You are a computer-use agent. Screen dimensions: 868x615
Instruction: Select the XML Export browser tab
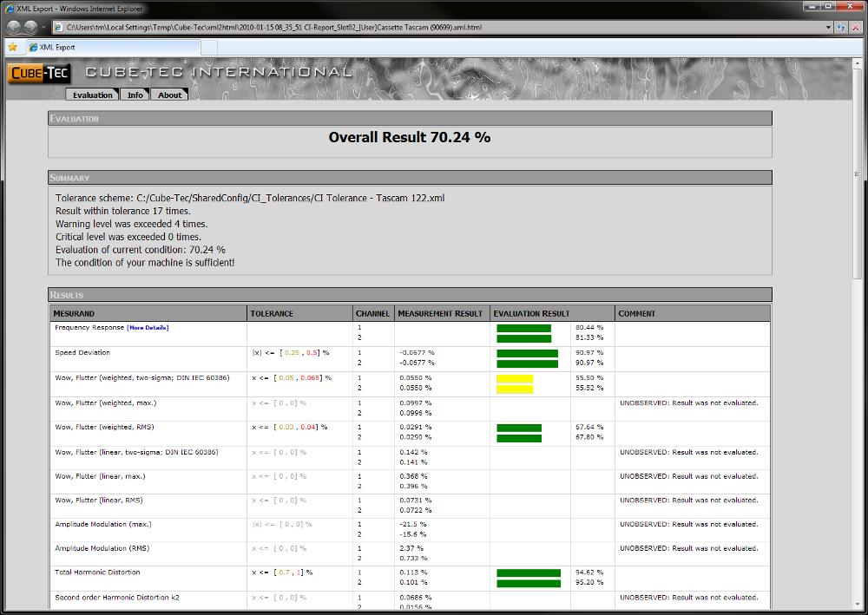[113, 47]
